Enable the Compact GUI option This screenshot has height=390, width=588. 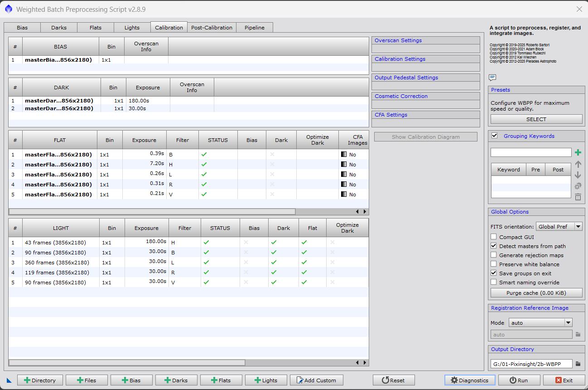point(494,237)
